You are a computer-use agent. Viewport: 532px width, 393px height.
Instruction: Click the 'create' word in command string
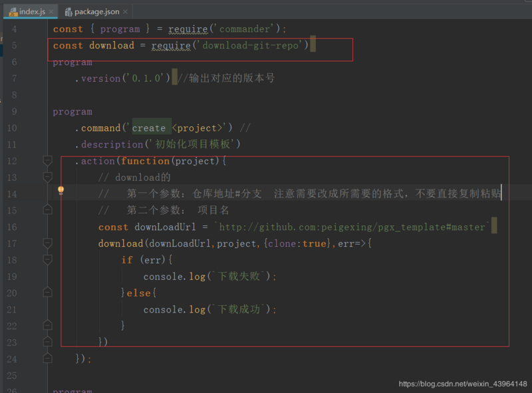148,128
